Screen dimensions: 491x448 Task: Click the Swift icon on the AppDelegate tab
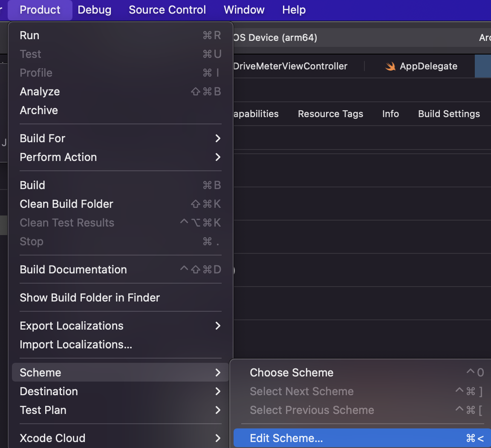tap(390, 66)
